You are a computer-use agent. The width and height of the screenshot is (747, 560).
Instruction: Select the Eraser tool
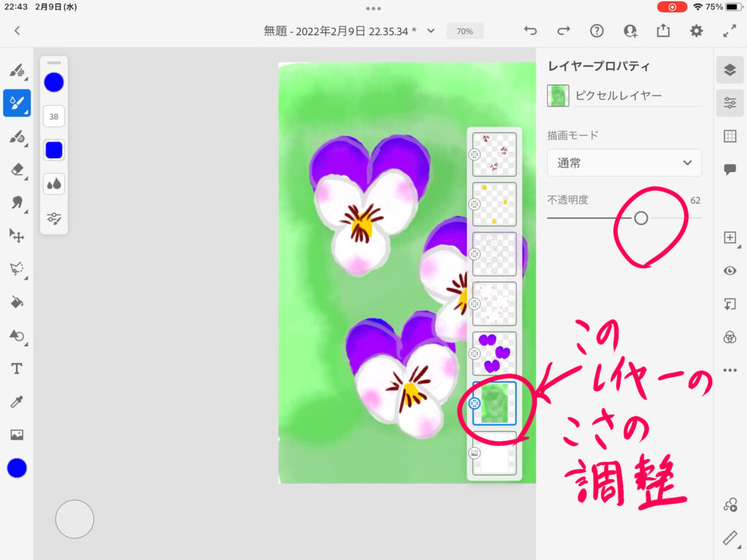point(17,169)
